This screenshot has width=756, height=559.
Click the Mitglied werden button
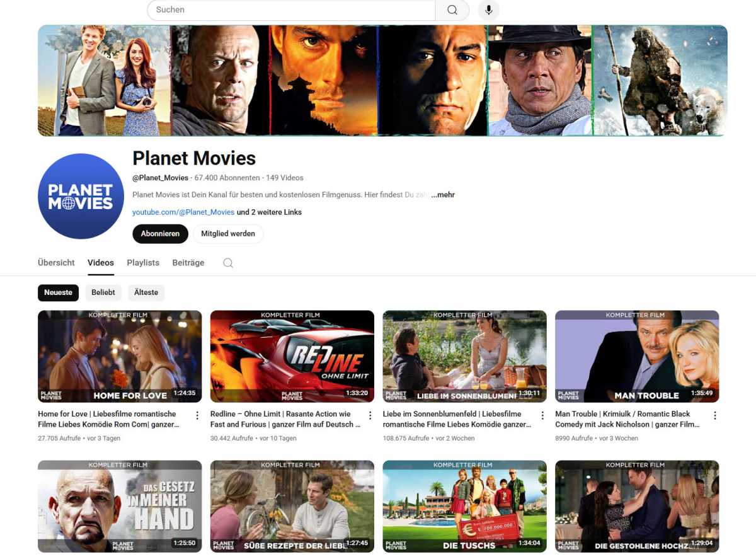click(x=228, y=233)
